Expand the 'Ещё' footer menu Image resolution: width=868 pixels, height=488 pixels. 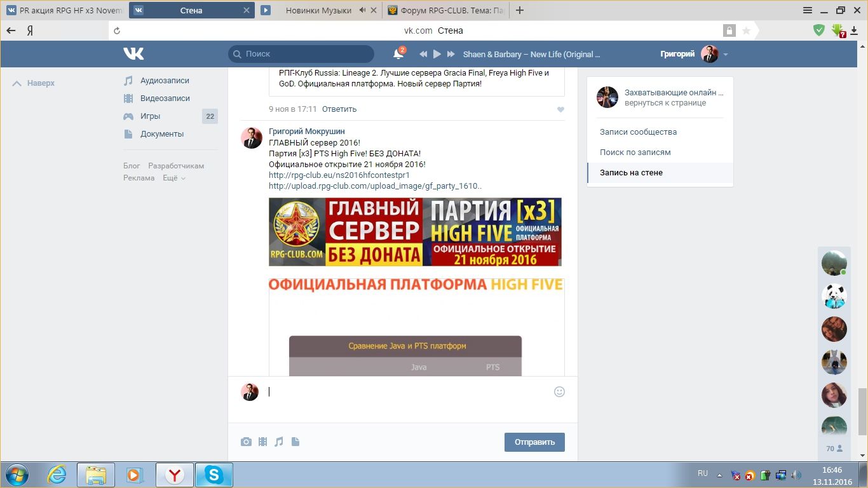(174, 178)
